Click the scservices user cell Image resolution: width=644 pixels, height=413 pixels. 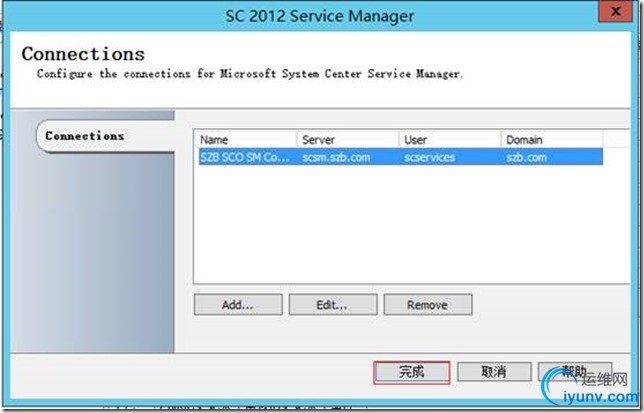click(430, 157)
